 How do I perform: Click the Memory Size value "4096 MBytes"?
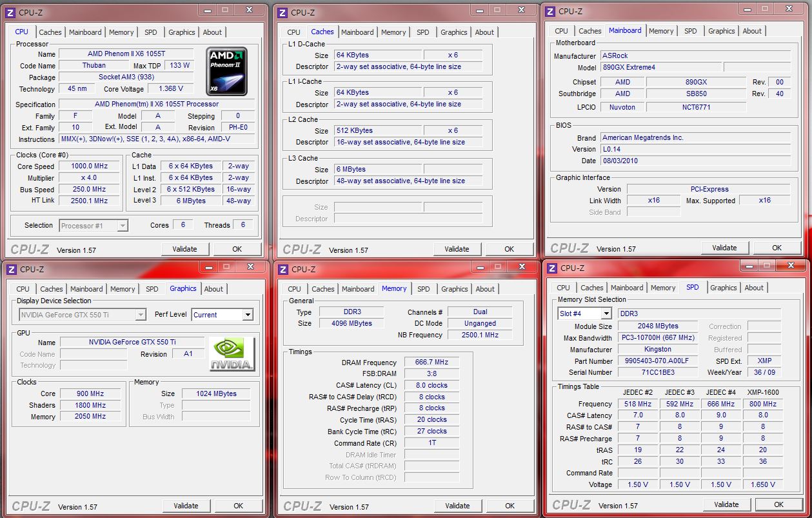[352, 324]
